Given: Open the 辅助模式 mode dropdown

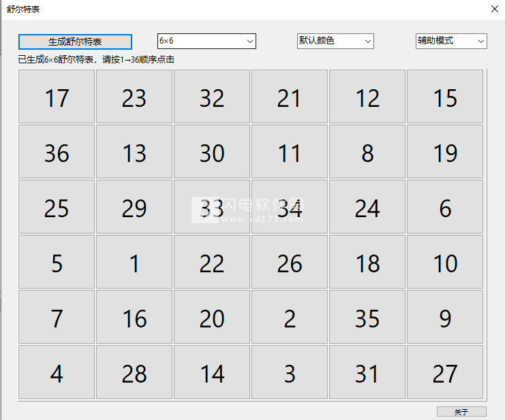Looking at the screenshot, I should 451,41.
